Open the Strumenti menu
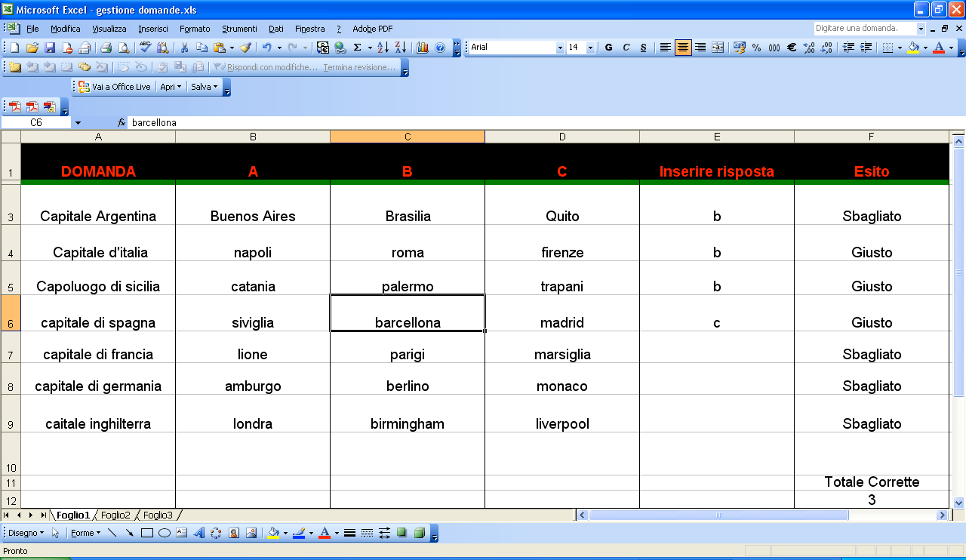Viewport: 966px width, 560px height. pos(239,29)
